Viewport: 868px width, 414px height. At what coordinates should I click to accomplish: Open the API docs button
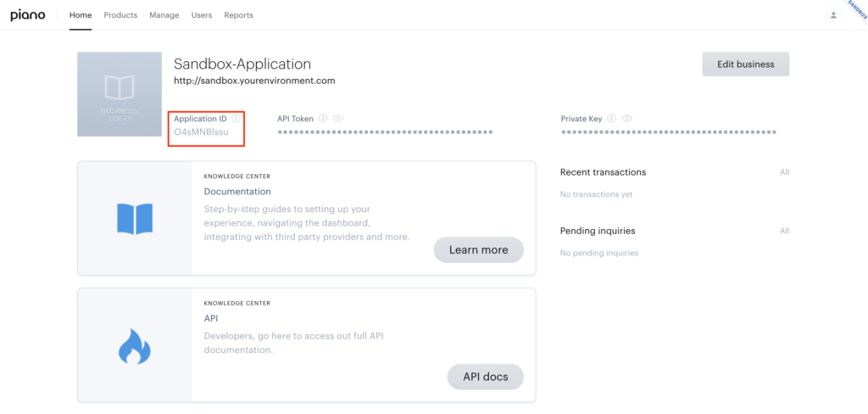tap(486, 377)
